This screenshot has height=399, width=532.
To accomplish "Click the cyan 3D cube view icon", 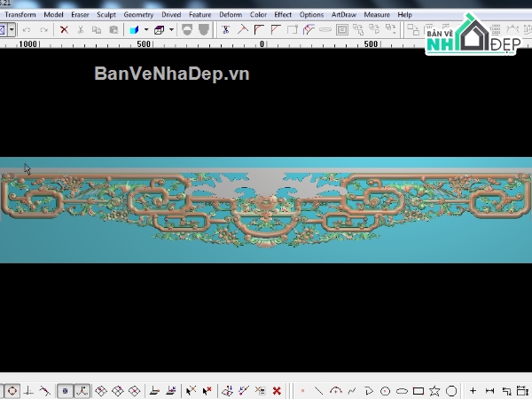I will point(135,30).
